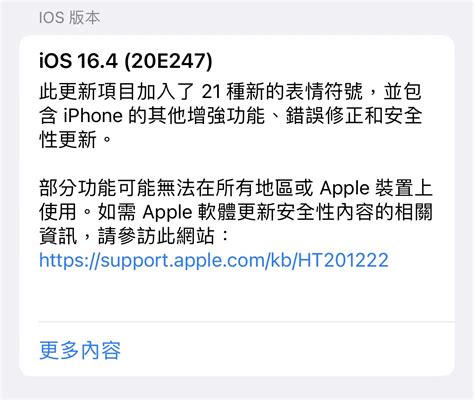Screen dimensions: 474x400
Task: Tap the Apple 裝置上 text
Action: (x=376, y=188)
